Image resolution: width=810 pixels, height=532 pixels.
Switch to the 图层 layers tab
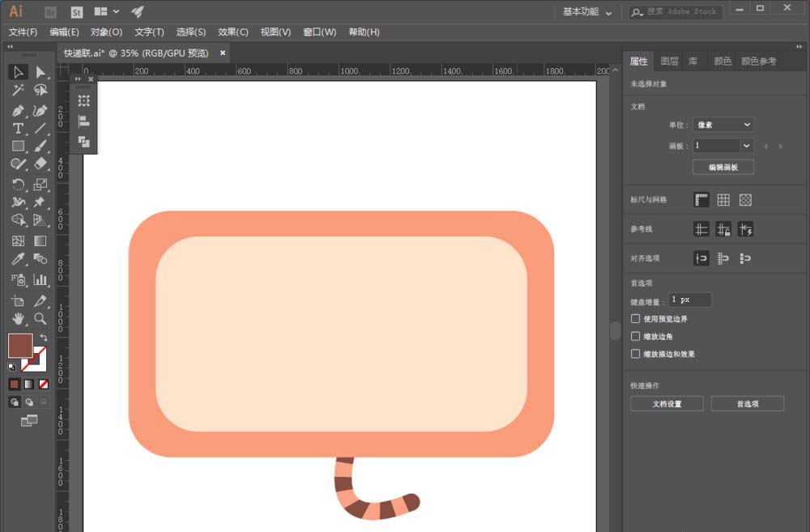(670, 62)
